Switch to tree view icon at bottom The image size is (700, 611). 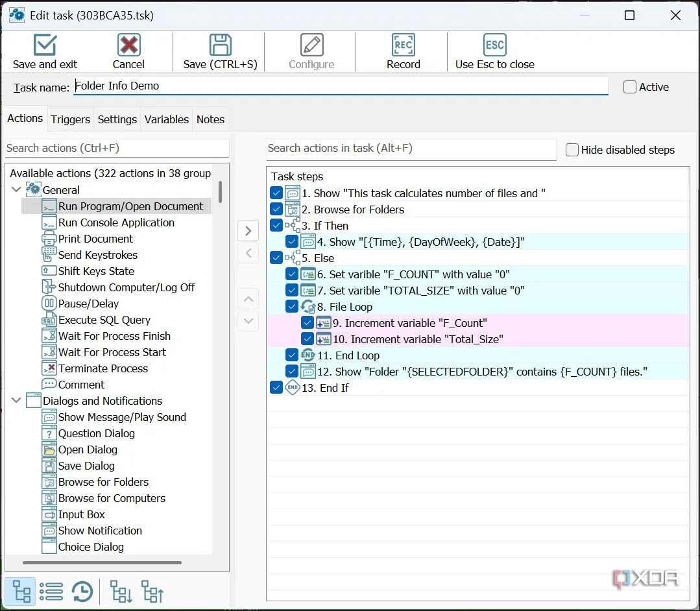pos(21,592)
